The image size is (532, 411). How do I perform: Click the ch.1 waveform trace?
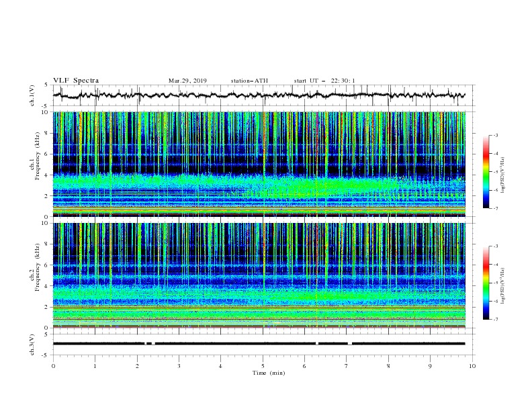pos(259,95)
